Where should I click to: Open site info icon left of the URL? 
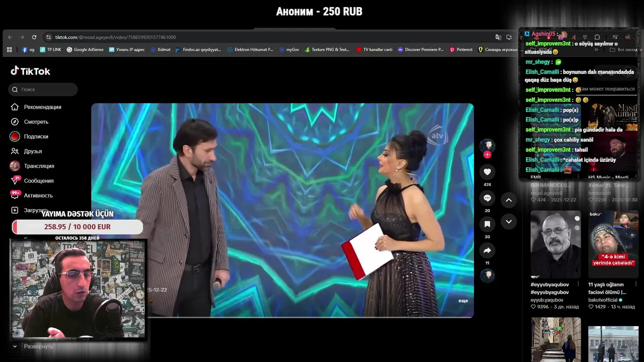tap(48, 37)
